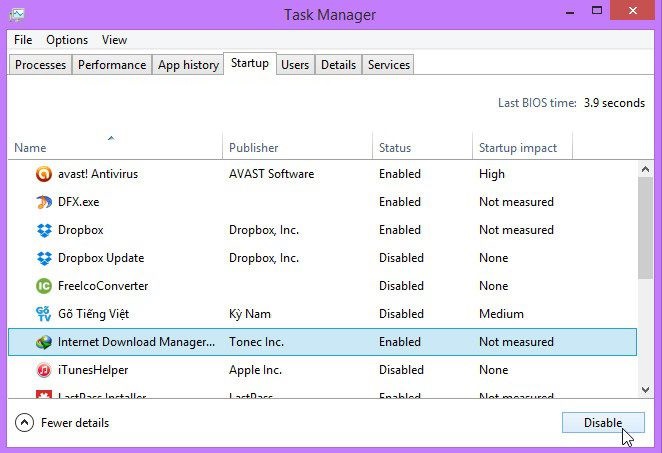Click the FreeIcoConverter green icon
The width and height of the screenshot is (662, 453).
[x=44, y=286]
